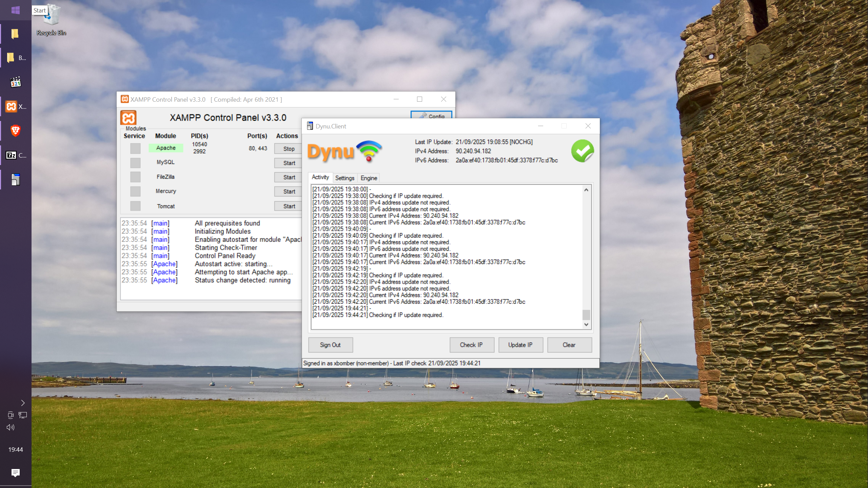Start the MySQL module
Image resolution: width=868 pixels, height=488 pixels.
click(289, 163)
